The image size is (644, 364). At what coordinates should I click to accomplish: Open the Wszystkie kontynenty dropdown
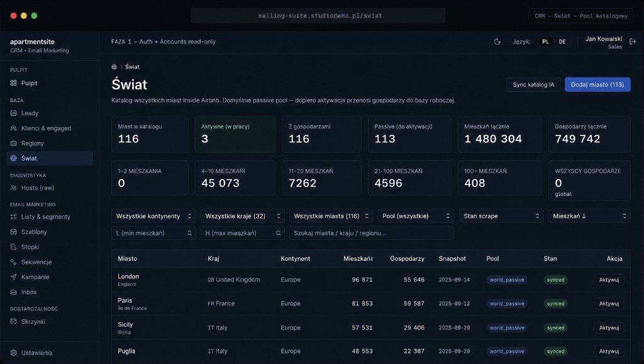coord(153,216)
